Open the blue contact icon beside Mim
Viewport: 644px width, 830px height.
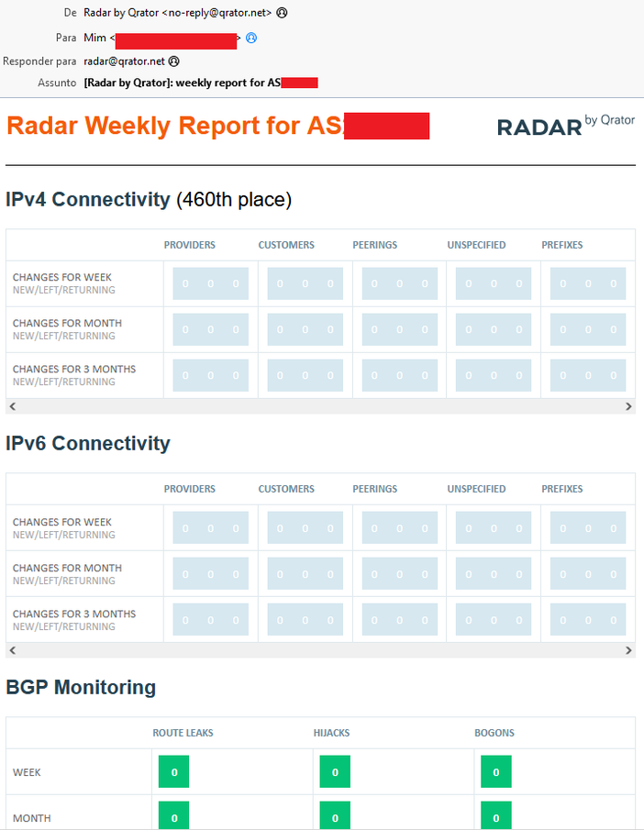[251, 38]
